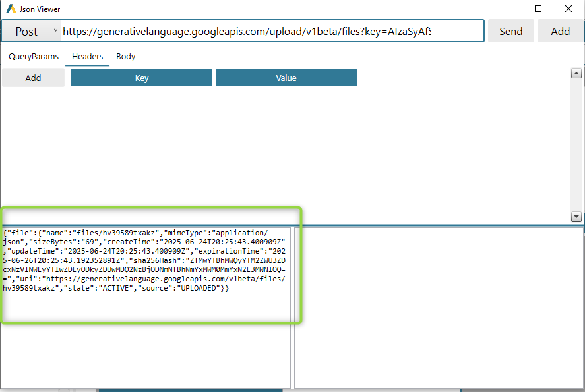Click the headers list scroll down arrow
This screenshot has width=585, height=392.
pos(576,217)
